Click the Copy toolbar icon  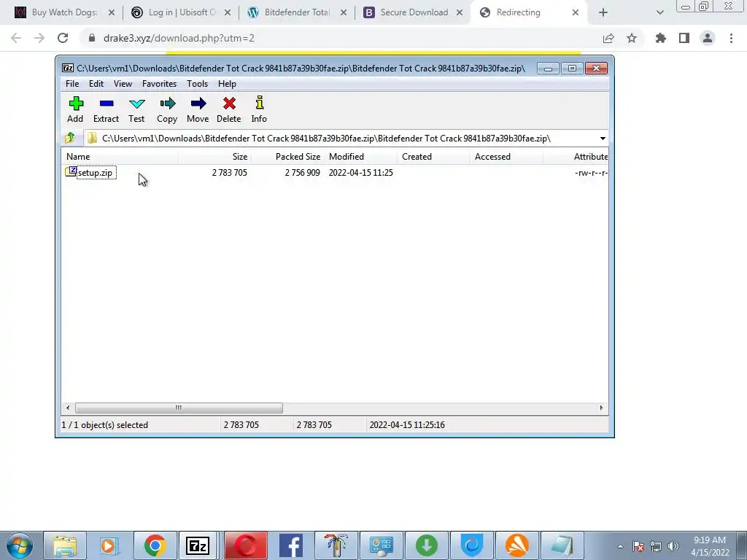[x=167, y=110]
